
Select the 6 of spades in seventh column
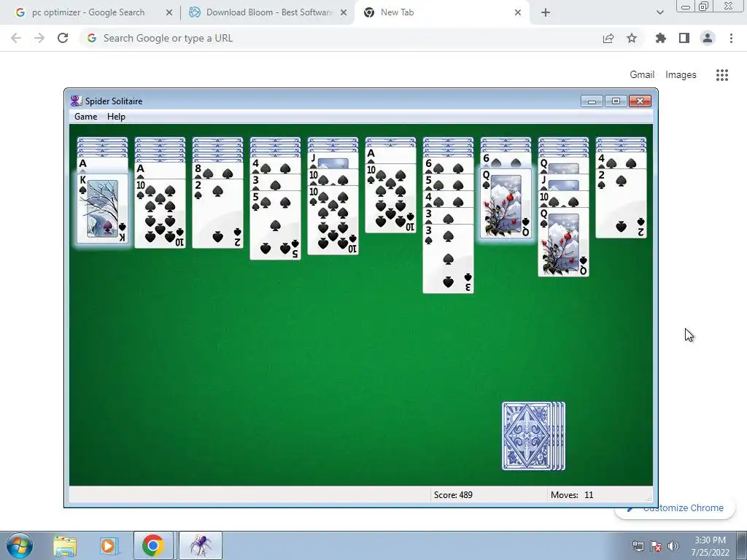pos(449,166)
